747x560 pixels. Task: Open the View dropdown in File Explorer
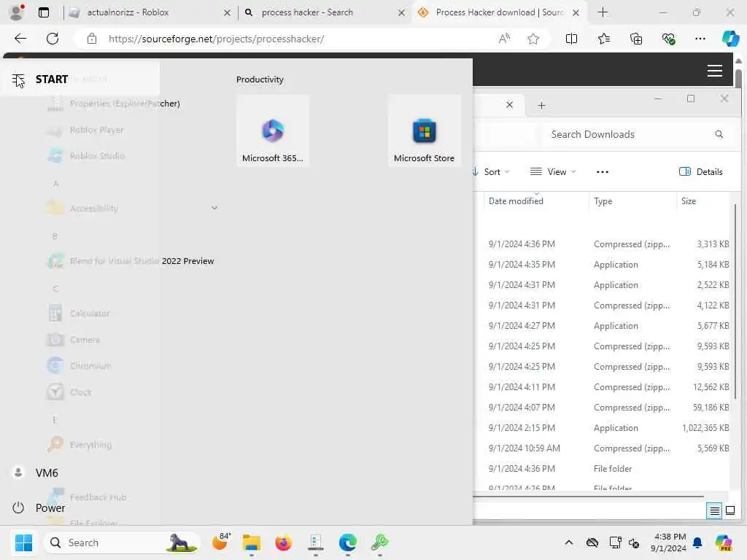(553, 172)
